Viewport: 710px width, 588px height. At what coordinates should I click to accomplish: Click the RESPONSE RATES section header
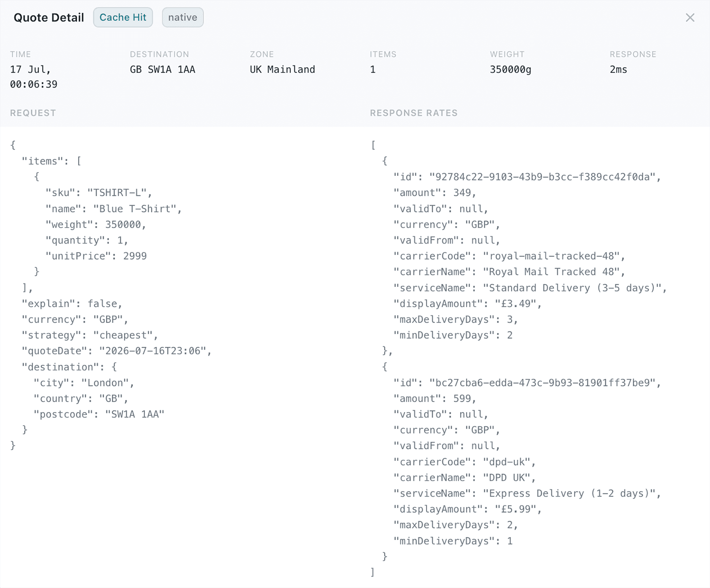coord(414,113)
